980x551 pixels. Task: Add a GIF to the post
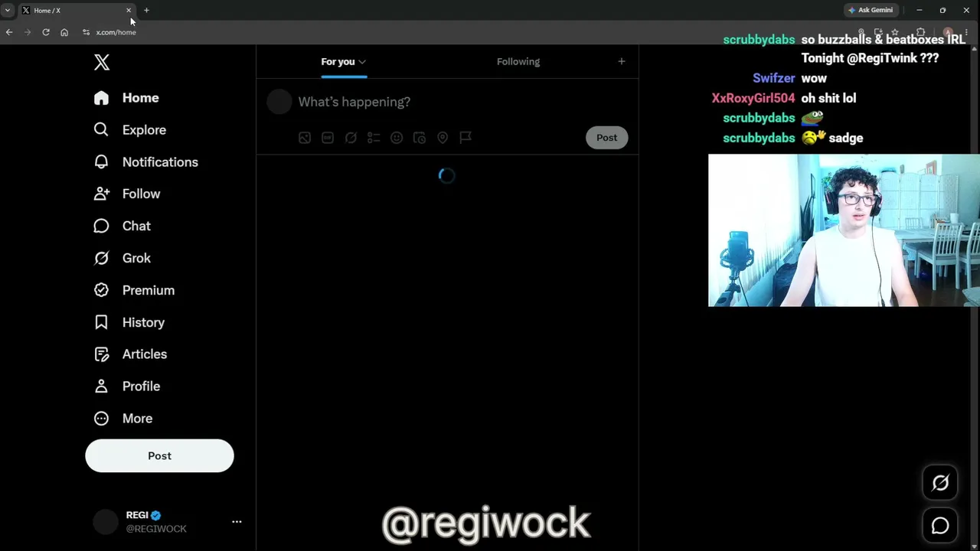click(328, 138)
